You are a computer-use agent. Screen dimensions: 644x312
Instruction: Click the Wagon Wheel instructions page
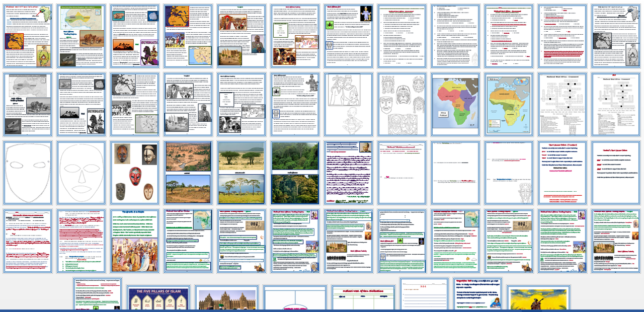[478, 294]
